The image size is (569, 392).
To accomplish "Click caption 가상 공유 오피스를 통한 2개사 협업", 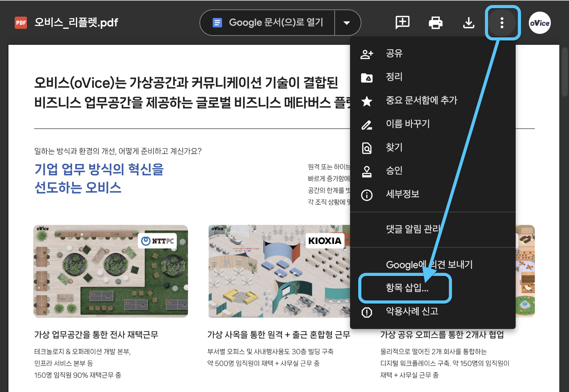I will 442,335.
